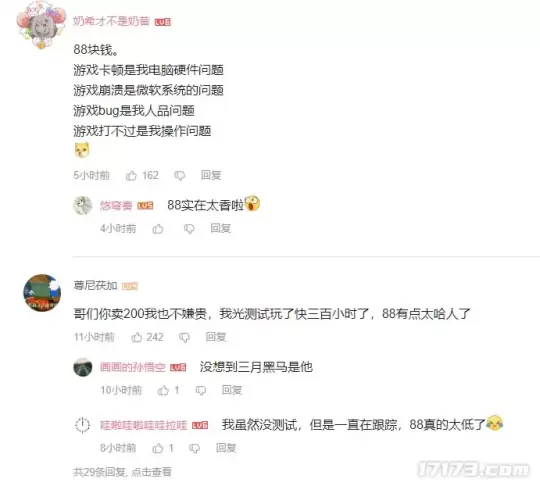The height and width of the screenshot is (486, 540).
Task: Dislike the reply '88实在太香啦'
Action: click(x=189, y=229)
